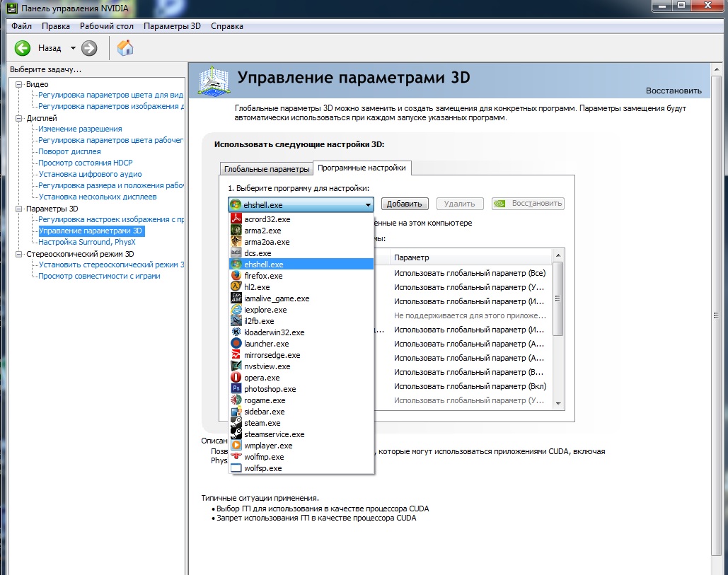Image resolution: width=728 pixels, height=575 pixels.
Task: Select opera.exe icon in program list
Action: point(236,377)
